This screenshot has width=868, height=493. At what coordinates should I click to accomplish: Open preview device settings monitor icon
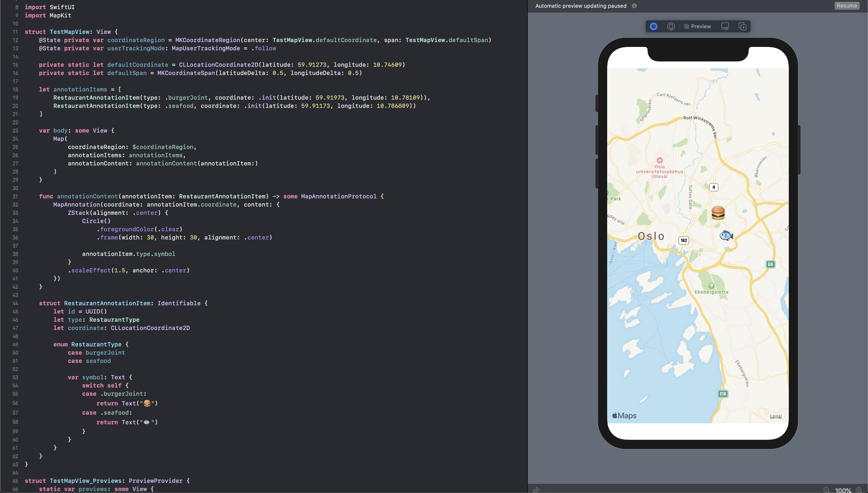[725, 26]
